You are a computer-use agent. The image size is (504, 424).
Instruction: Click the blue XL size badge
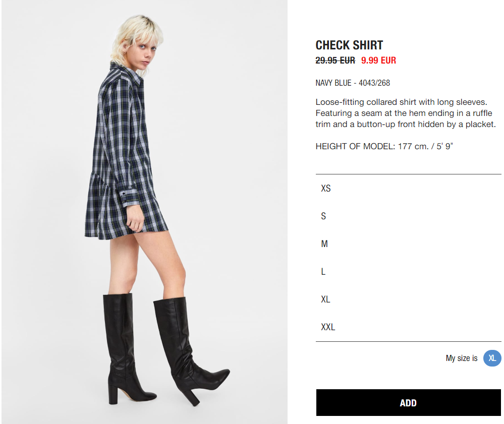tap(492, 358)
